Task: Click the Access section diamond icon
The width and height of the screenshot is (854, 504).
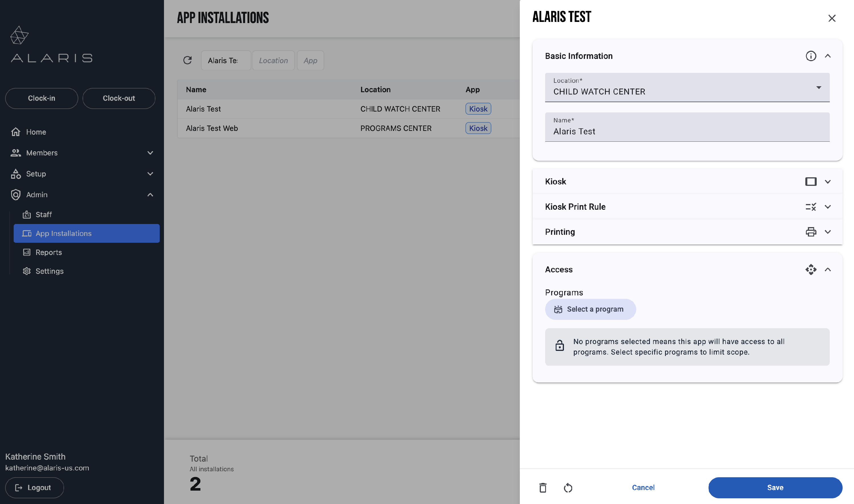Action: 811,270
